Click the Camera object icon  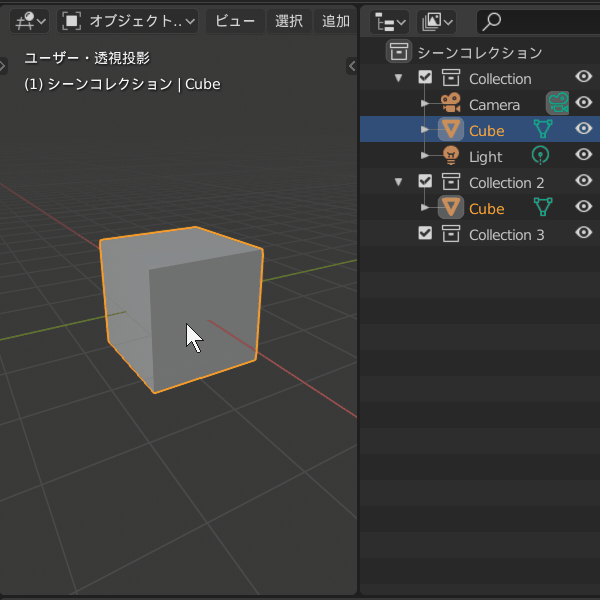point(450,103)
